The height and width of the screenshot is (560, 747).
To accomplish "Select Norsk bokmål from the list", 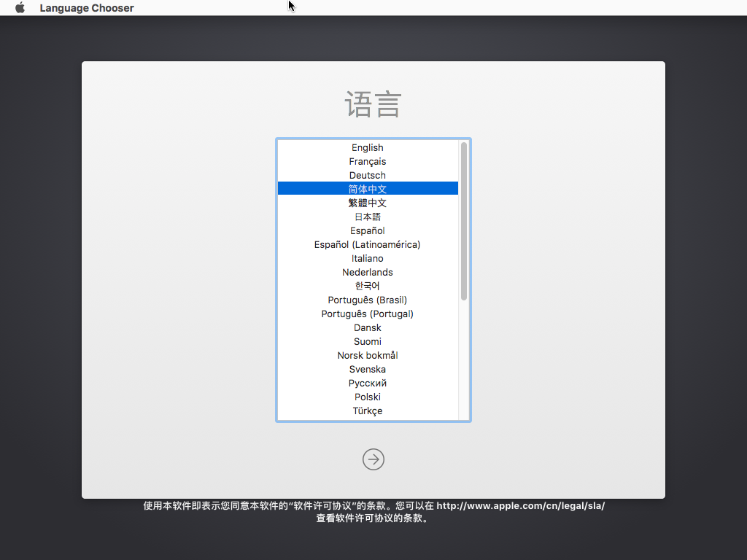I will pyautogui.click(x=367, y=356).
